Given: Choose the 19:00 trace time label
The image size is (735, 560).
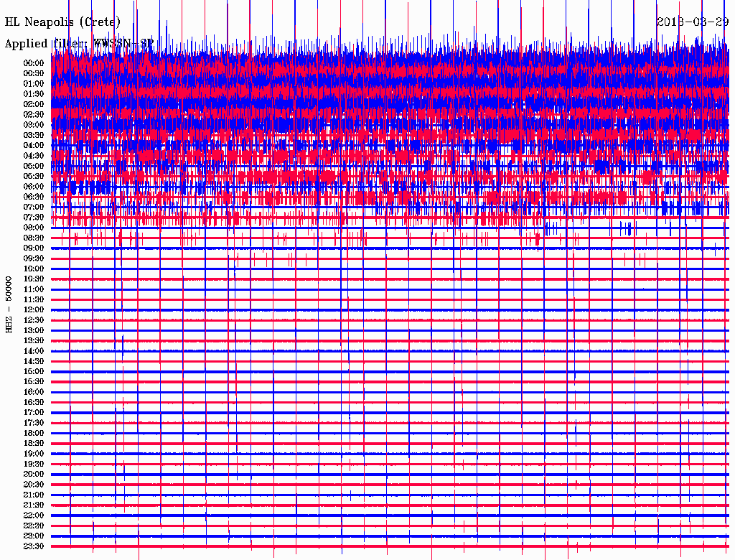Looking at the screenshot, I should pyautogui.click(x=34, y=454).
